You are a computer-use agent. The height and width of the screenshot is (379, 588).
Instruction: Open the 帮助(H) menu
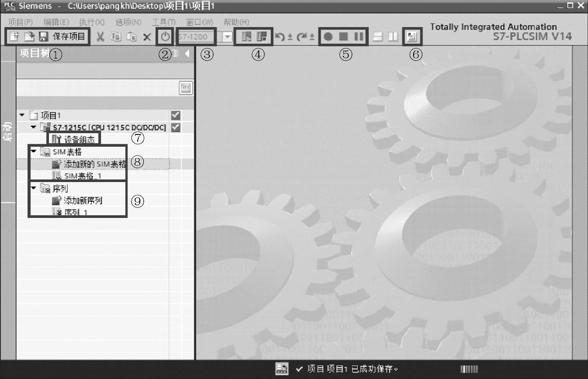click(x=236, y=22)
